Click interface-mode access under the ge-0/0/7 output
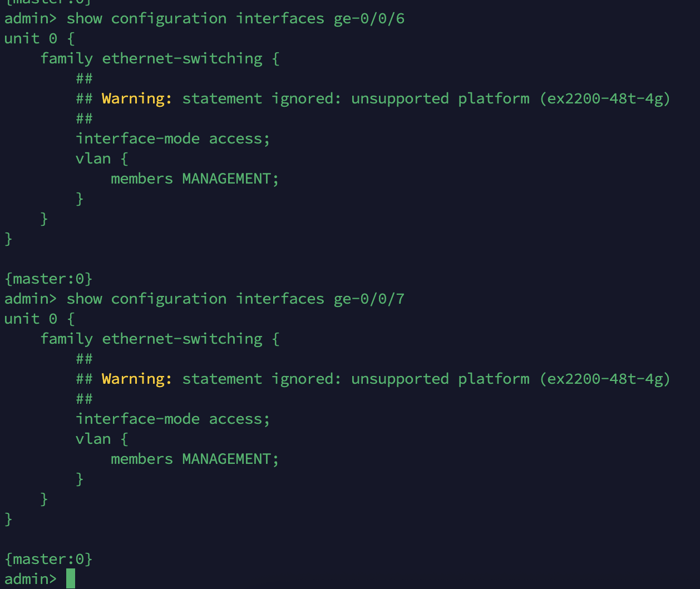 point(172,419)
